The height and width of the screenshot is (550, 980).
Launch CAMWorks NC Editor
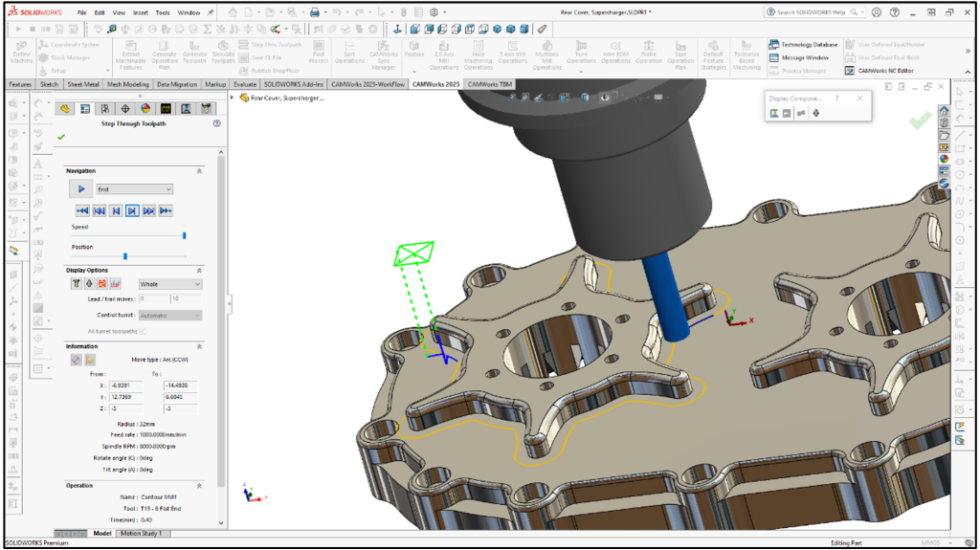880,71
